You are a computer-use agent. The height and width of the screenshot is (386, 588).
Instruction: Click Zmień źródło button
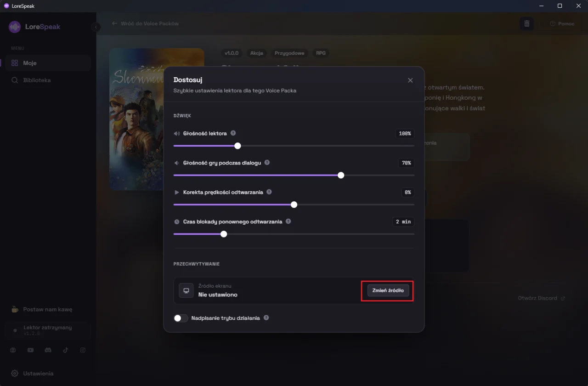pos(388,290)
